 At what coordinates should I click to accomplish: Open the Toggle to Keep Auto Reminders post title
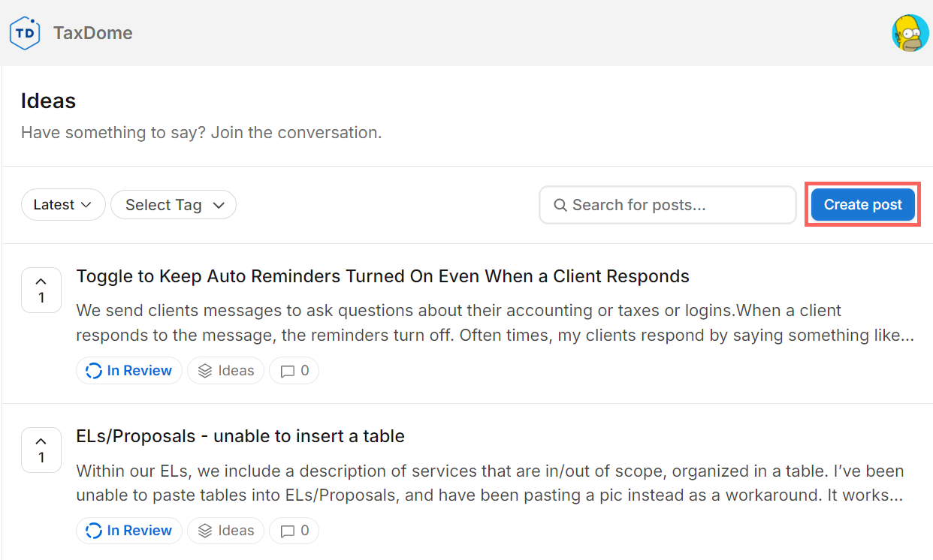point(382,276)
